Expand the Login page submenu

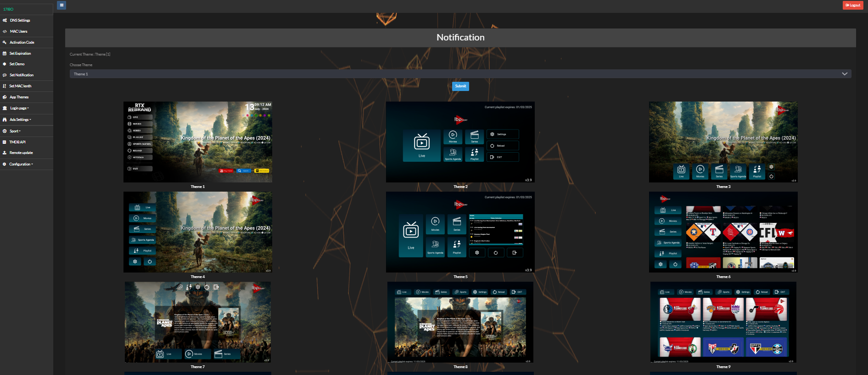click(19, 108)
